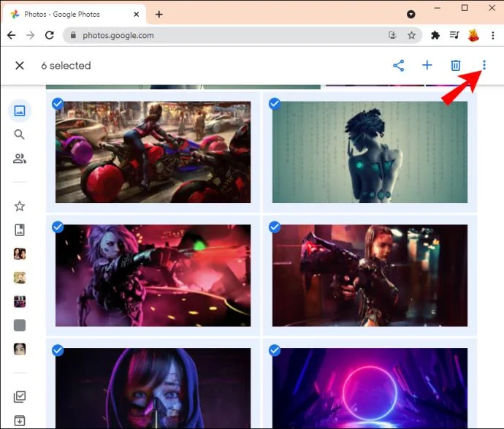Open the neon pink circle photo
The width and height of the screenshot is (504, 429).
[370, 388]
